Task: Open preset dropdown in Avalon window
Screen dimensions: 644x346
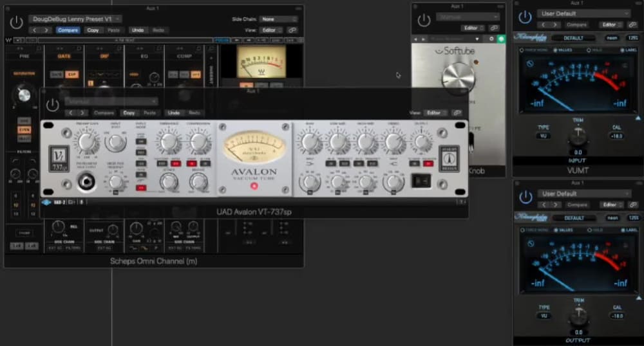Action: tap(111, 101)
